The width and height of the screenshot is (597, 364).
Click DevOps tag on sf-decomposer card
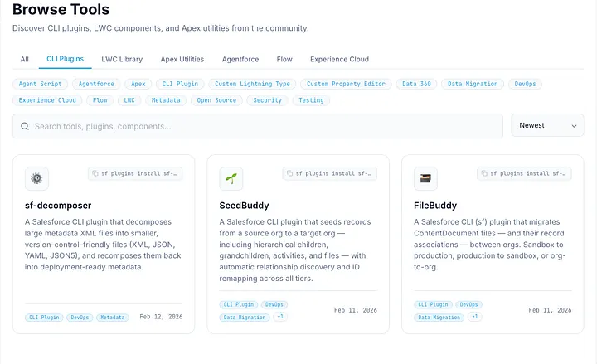click(80, 318)
